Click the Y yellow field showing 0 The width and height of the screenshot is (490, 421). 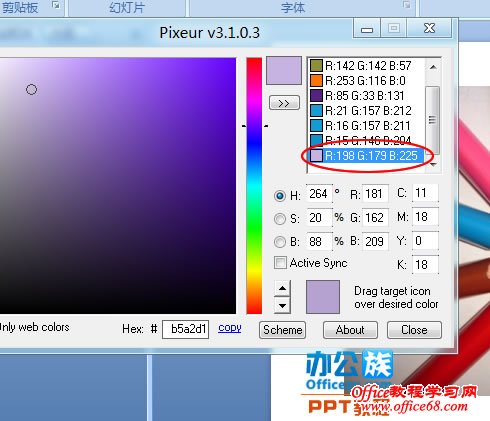pos(425,241)
